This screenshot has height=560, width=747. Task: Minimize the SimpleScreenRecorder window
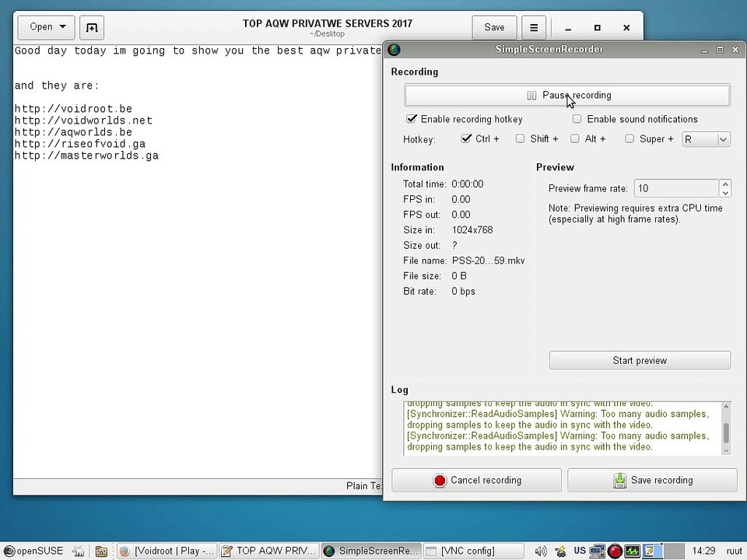coord(705,50)
